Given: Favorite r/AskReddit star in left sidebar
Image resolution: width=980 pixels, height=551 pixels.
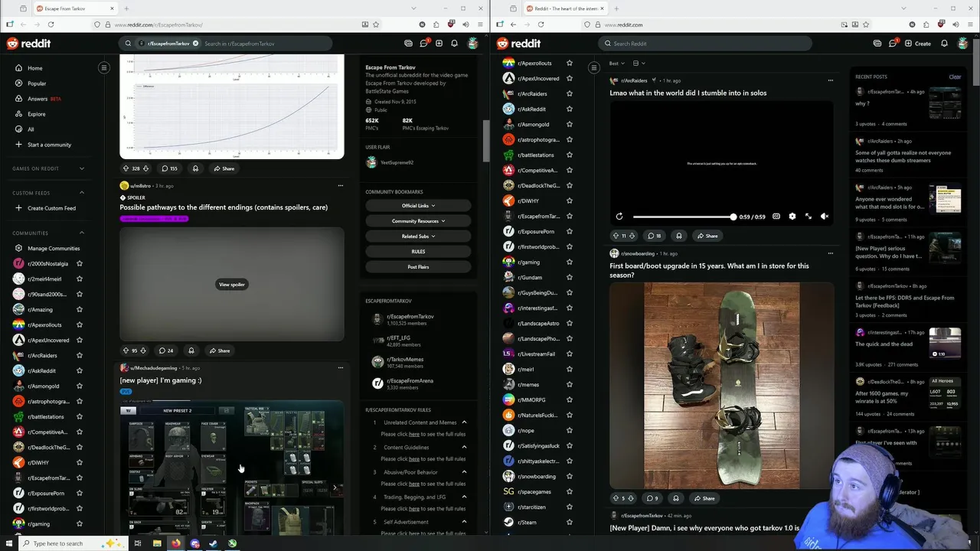Looking at the screenshot, I should click(80, 370).
